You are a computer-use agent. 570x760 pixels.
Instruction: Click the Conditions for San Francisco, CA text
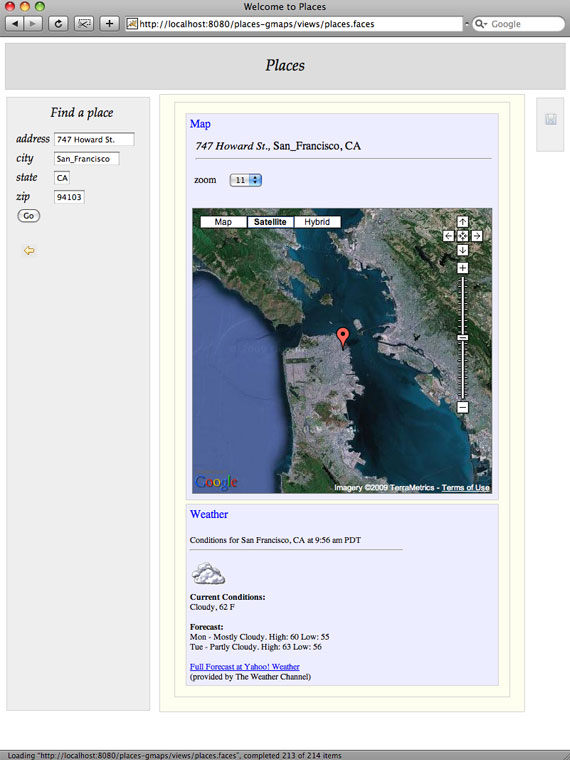pos(275,540)
